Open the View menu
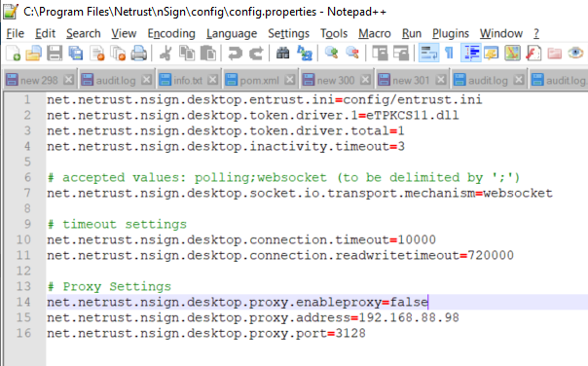588x366 pixels. click(124, 33)
